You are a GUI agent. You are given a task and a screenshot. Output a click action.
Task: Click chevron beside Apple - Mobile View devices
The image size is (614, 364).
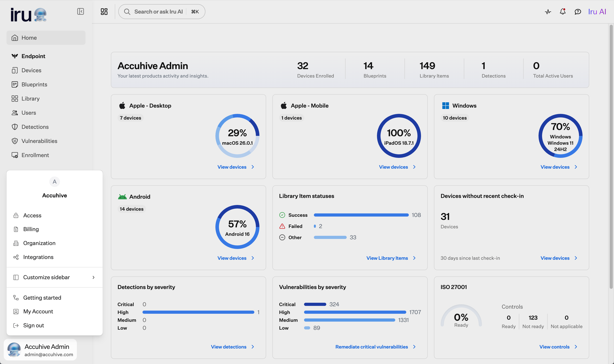414,167
